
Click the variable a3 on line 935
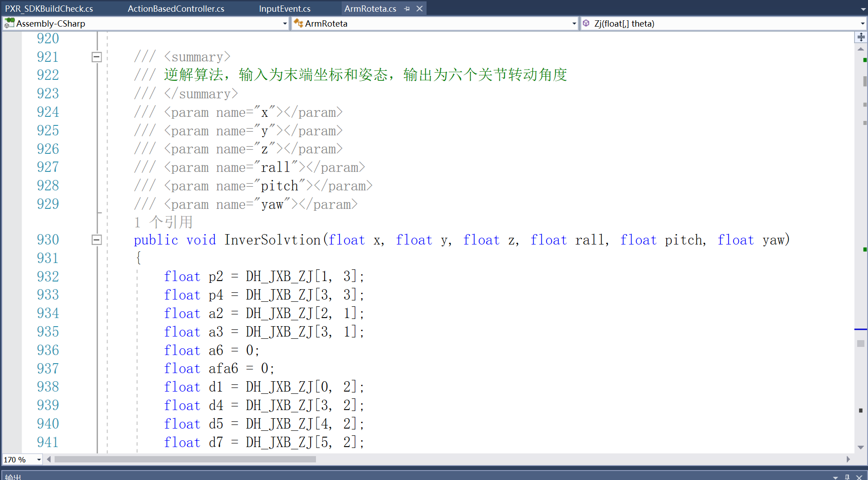(216, 332)
